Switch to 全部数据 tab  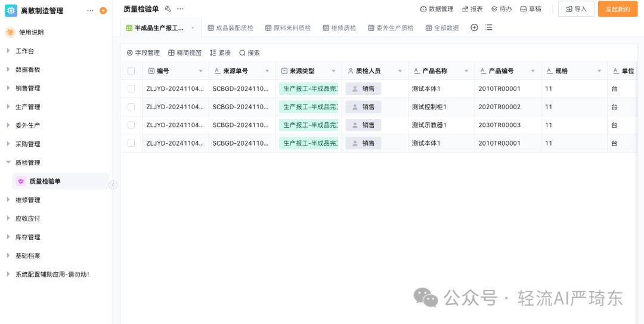click(442, 28)
